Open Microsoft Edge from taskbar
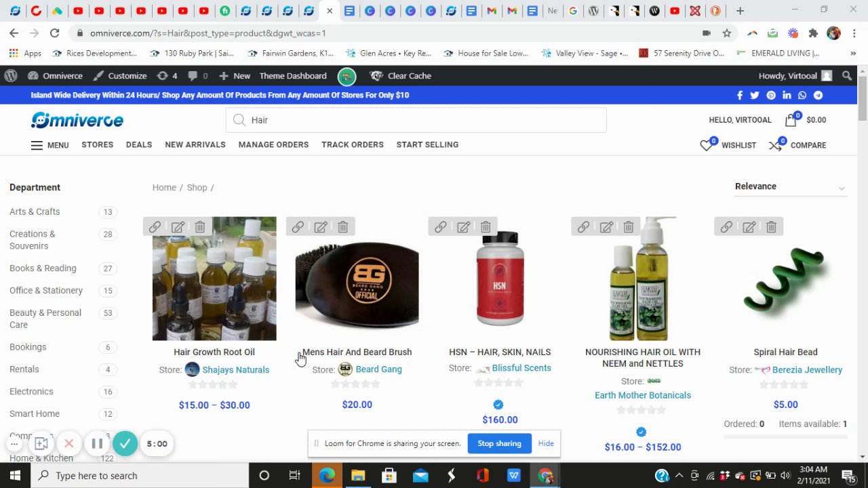The width and height of the screenshot is (868, 488). 327,476
